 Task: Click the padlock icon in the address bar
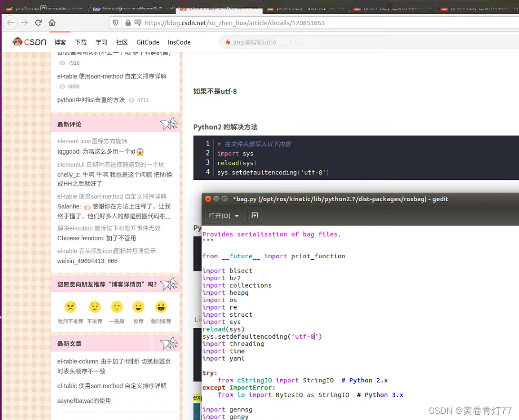point(127,23)
